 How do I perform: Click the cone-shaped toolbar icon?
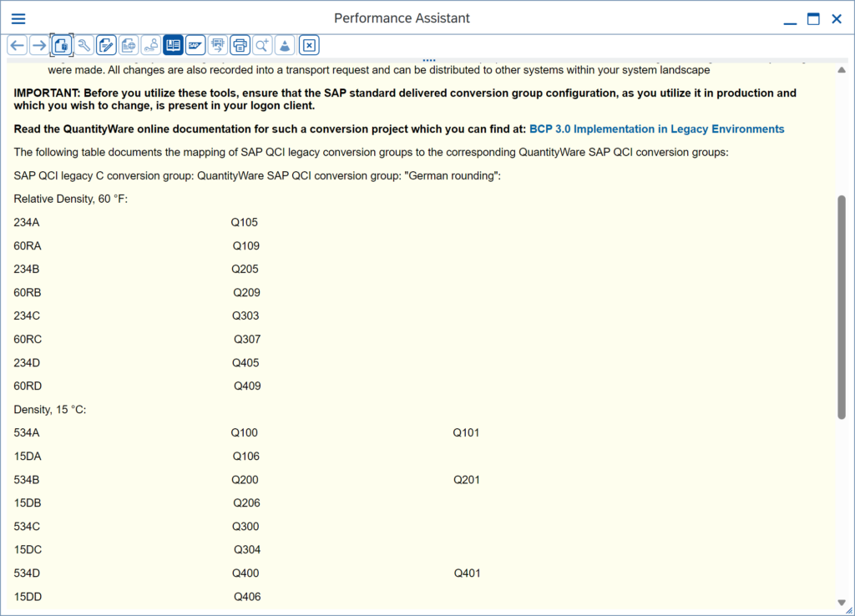coord(285,45)
